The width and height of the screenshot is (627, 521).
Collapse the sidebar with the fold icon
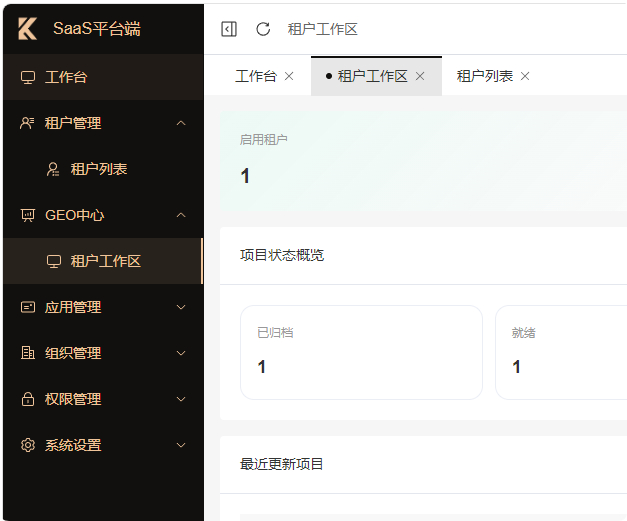(229, 29)
